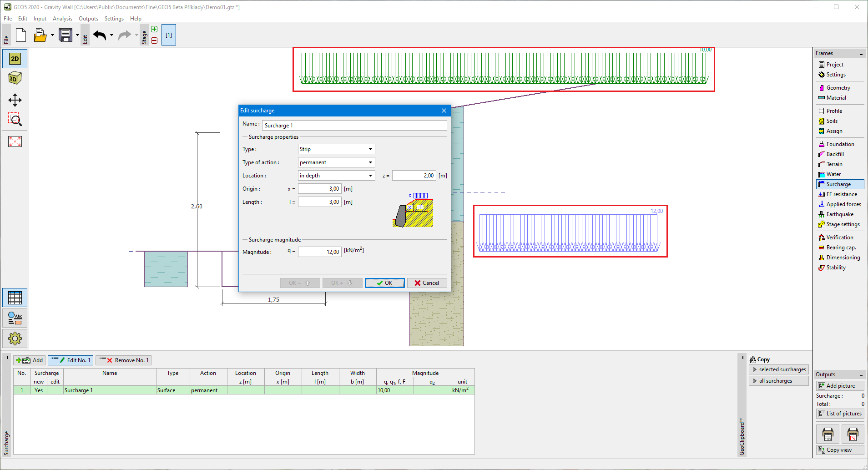Confirm the surcharge dialog with OK

point(384,283)
